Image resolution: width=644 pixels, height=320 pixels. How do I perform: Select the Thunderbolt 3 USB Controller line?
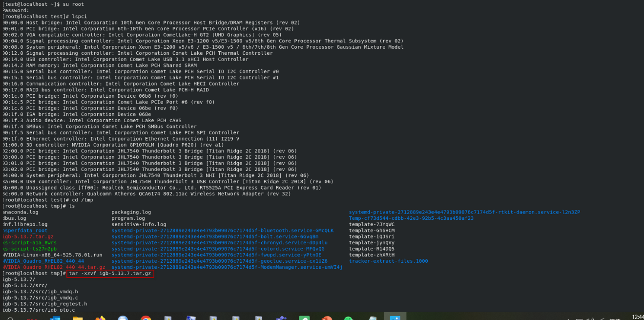pyautogui.click(x=167, y=181)
